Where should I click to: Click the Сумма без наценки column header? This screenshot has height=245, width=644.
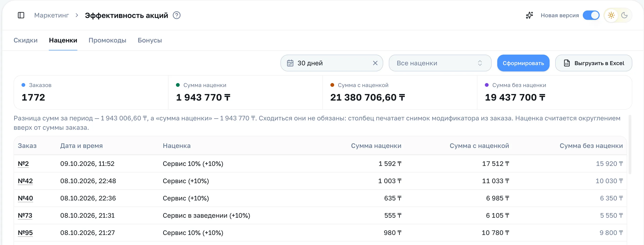pyautogui.click(x=591, y=146)
